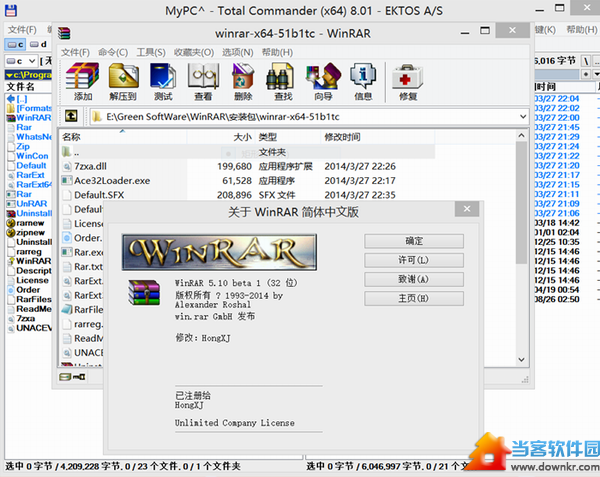Select ReadMe entry in Total Commander left panel
Image resolution: width=600 pixels, height=477 pixels.
[x=29, y=309]
